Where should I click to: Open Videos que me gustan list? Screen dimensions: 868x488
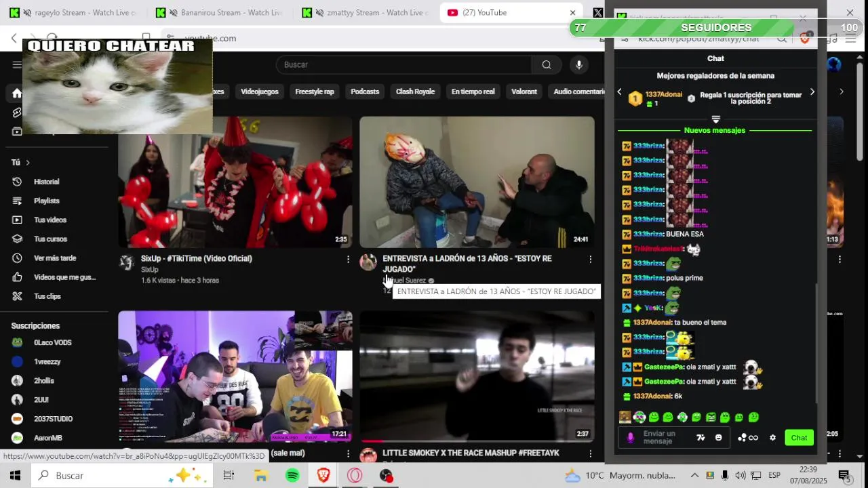(x=64, y=277)
